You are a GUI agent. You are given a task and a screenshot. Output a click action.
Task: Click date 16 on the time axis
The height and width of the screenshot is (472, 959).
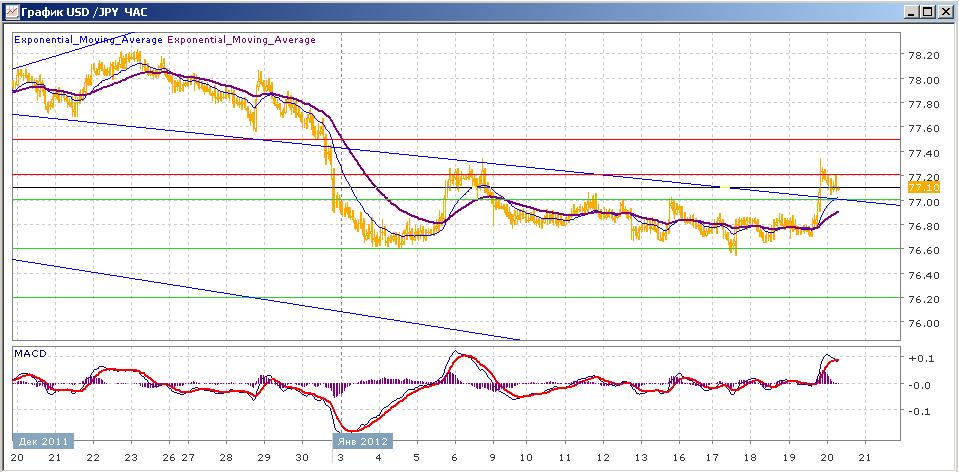click(x=678, y=457)
